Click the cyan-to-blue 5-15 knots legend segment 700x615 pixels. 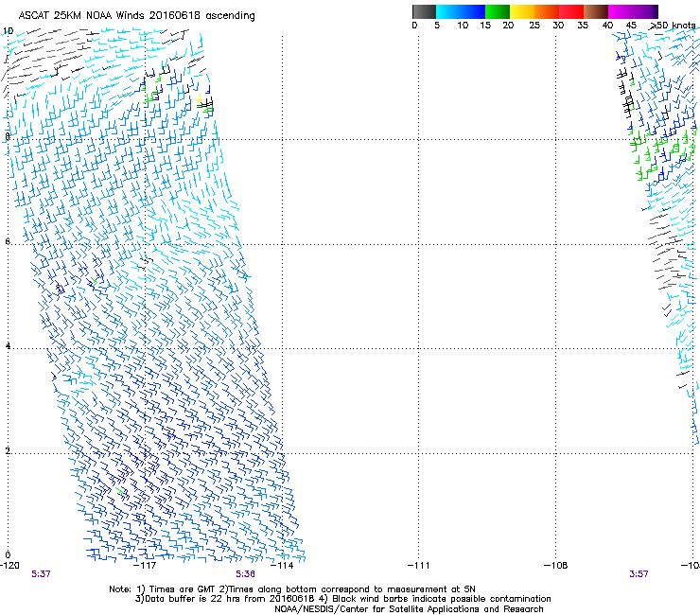point(461,11)
